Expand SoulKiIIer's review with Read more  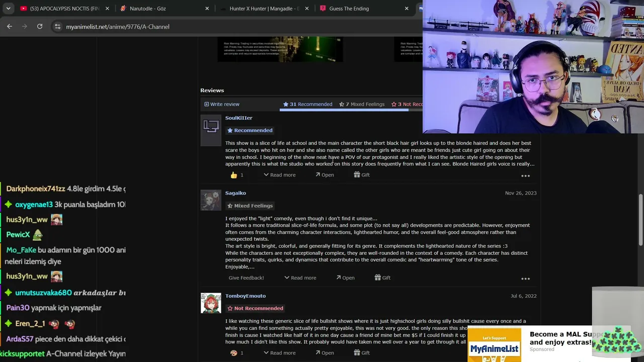tap(280, 175)
